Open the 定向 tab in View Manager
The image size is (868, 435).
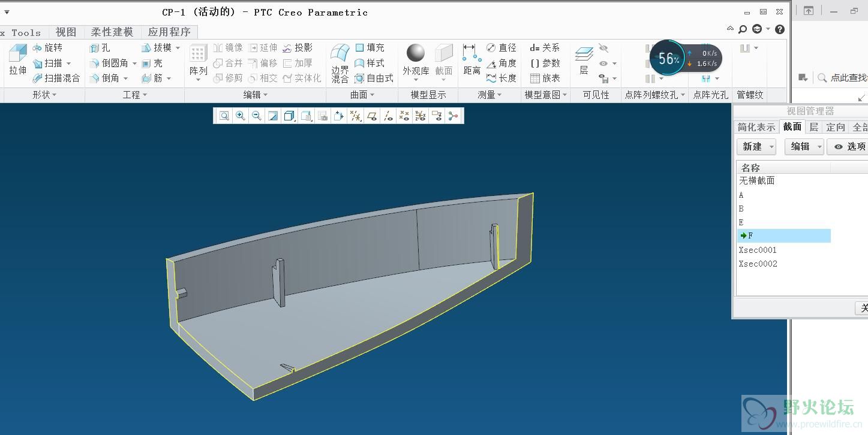[836, 127]
